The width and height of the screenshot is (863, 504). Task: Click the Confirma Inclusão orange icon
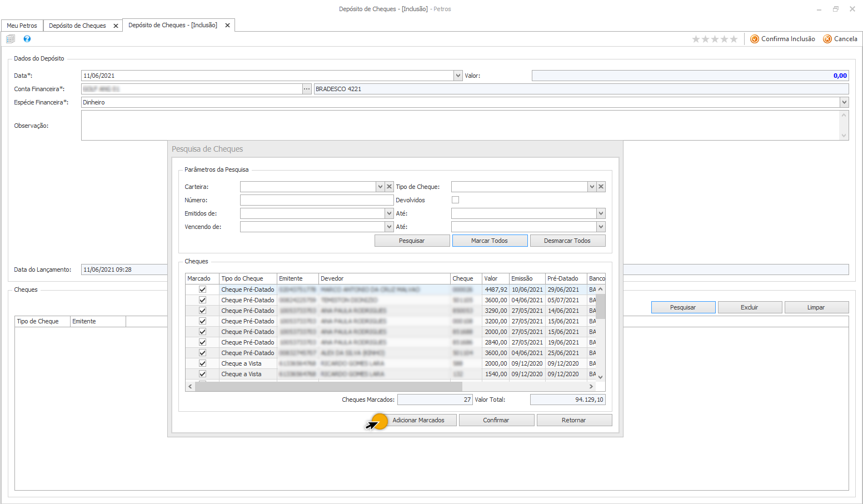755,39
